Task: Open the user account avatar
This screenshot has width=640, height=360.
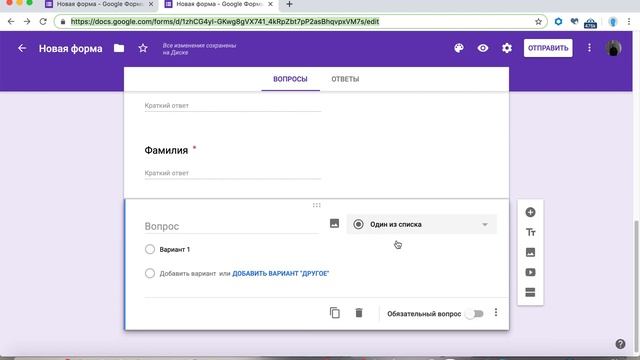Action: [613, 48]
